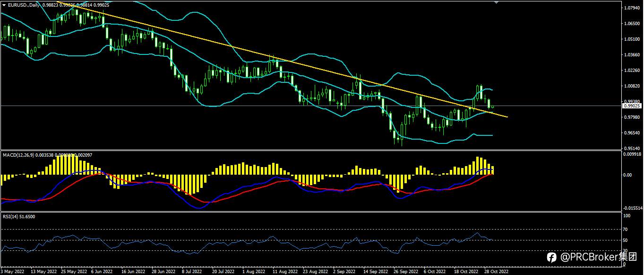The height and width of the screenshot is (275, 644).
Task: Click the MACD(12,26,9) indicator label
Action: click(18, 155)
